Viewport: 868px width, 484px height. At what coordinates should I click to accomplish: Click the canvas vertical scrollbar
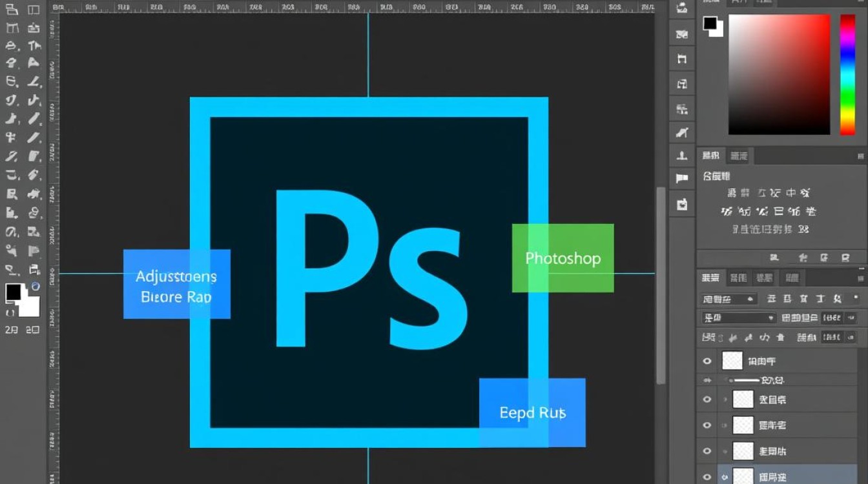click(x=660, y=285)
